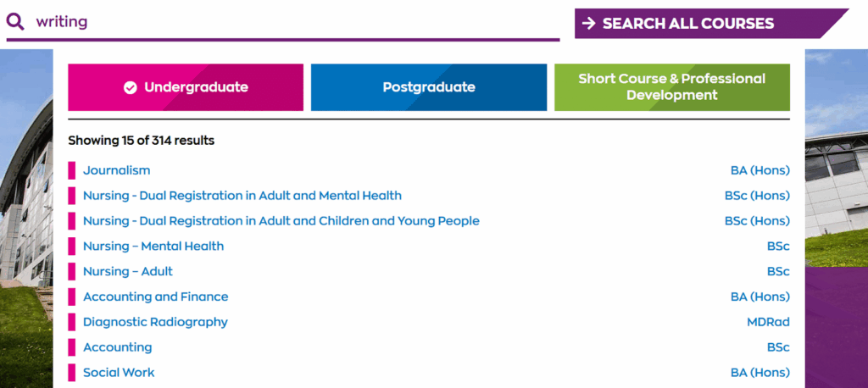Click the search field containing "writing"
Image resolution: width=868 pixels, height=388 pixels.
pos(288,22)
